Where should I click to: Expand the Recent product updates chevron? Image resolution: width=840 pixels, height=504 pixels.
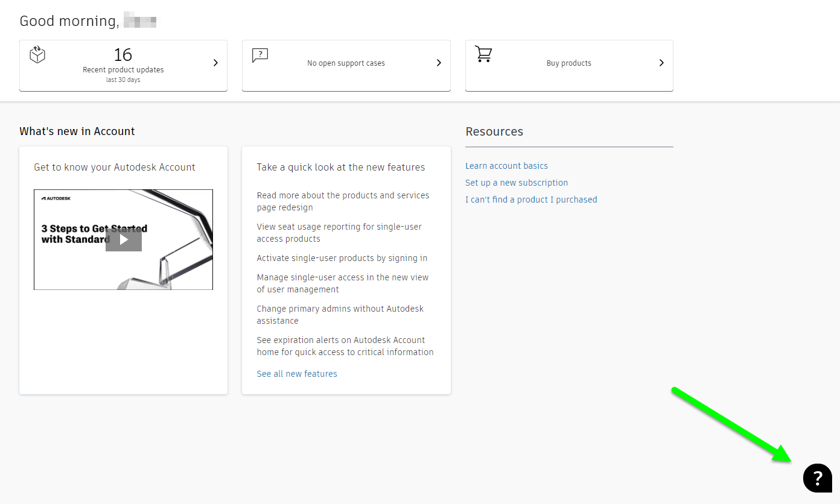215,63
